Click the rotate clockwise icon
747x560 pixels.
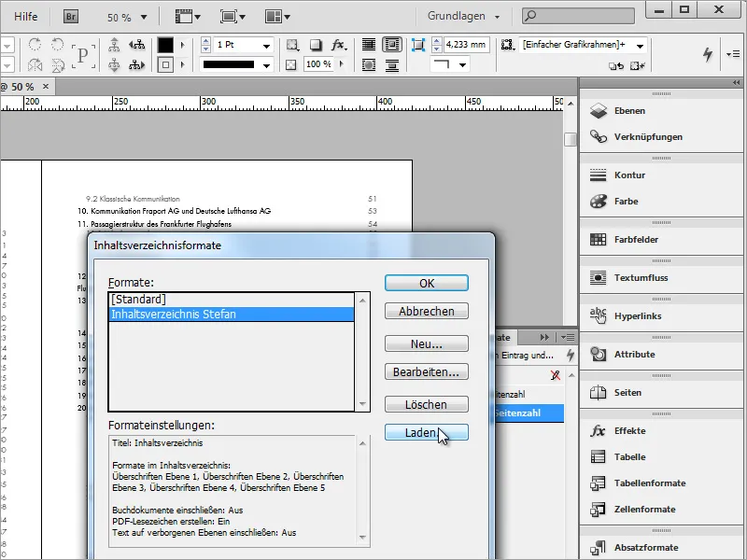(x=35, y=45)
